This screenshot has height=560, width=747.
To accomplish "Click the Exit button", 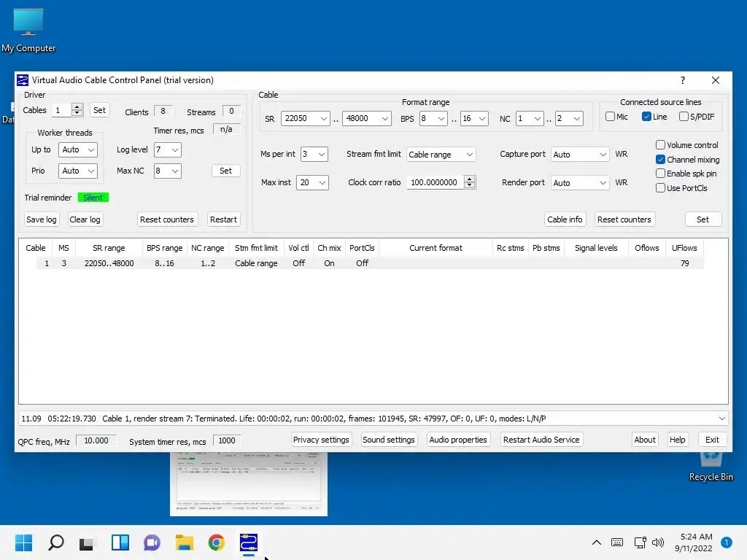I will (712, 440).
